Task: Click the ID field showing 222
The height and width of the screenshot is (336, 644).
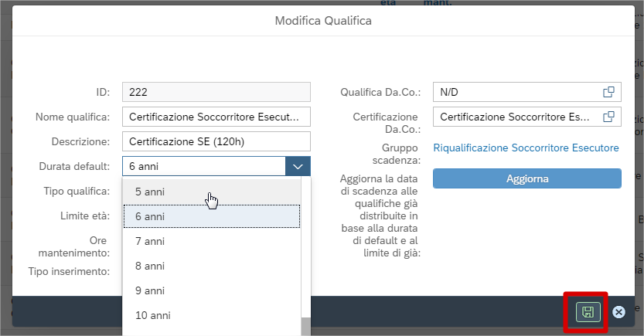Action: [216, 92]
